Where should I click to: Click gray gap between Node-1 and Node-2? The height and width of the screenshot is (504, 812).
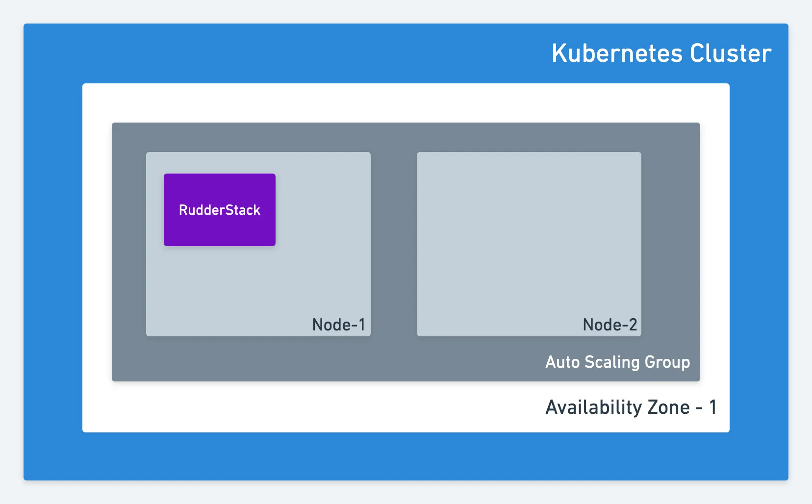pos(394,244)
